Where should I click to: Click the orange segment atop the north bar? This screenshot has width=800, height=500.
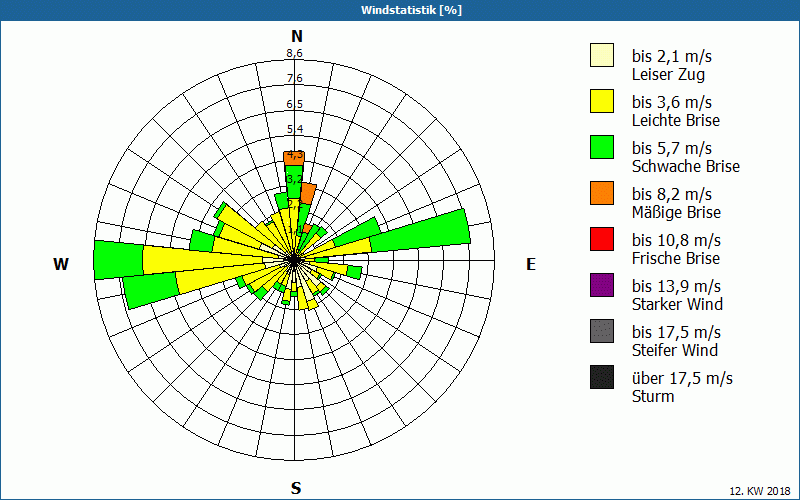pos(294,158)
